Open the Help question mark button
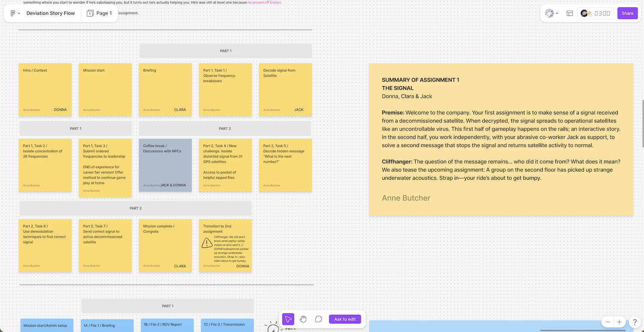 [x=635, y=322]
